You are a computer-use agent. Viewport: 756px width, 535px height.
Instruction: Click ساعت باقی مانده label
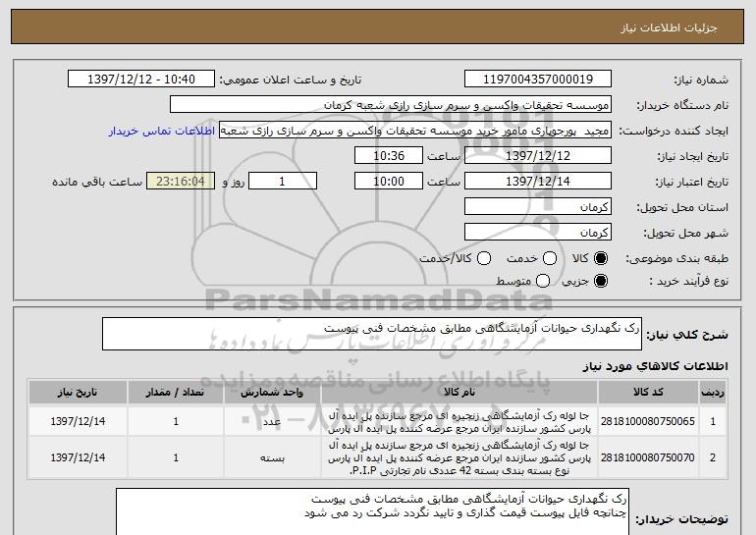(97, 183)
